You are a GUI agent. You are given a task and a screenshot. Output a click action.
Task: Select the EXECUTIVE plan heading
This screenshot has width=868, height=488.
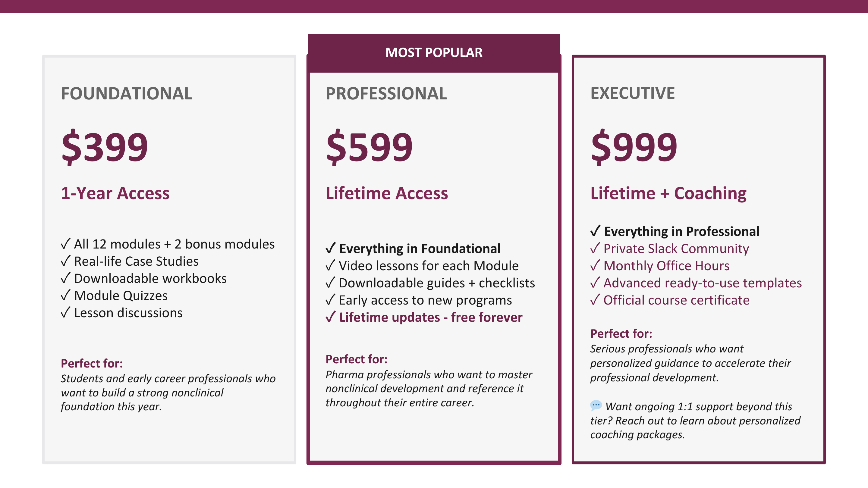(x=633, y=93)
